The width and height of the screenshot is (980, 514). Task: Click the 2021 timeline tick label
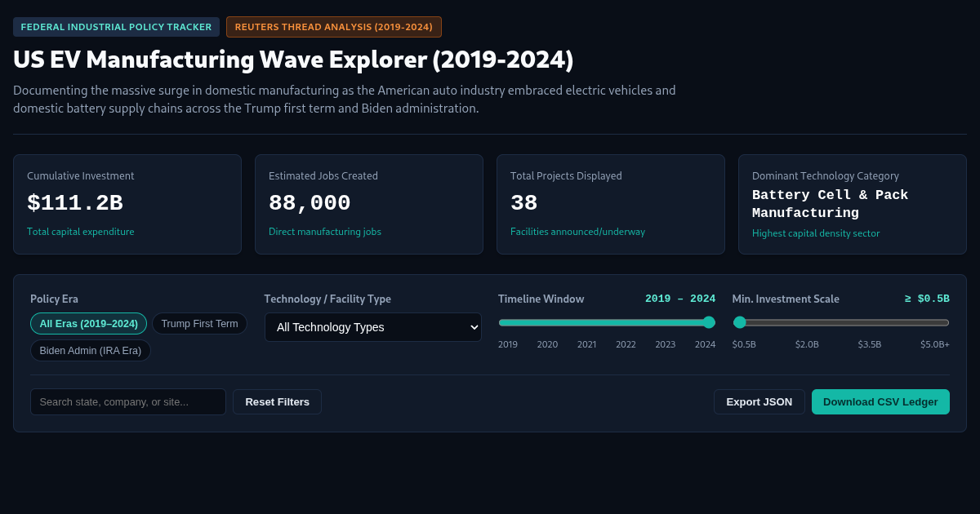[586, 344]
